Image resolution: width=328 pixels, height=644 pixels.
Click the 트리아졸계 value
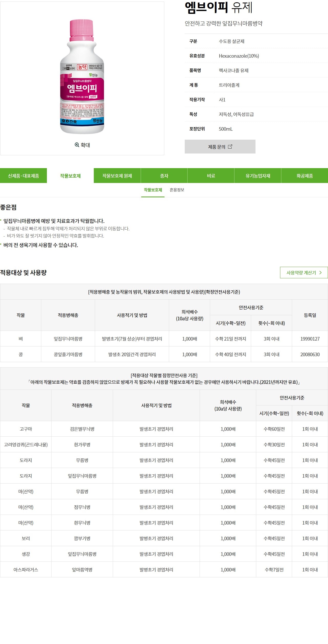coord(229,85)
